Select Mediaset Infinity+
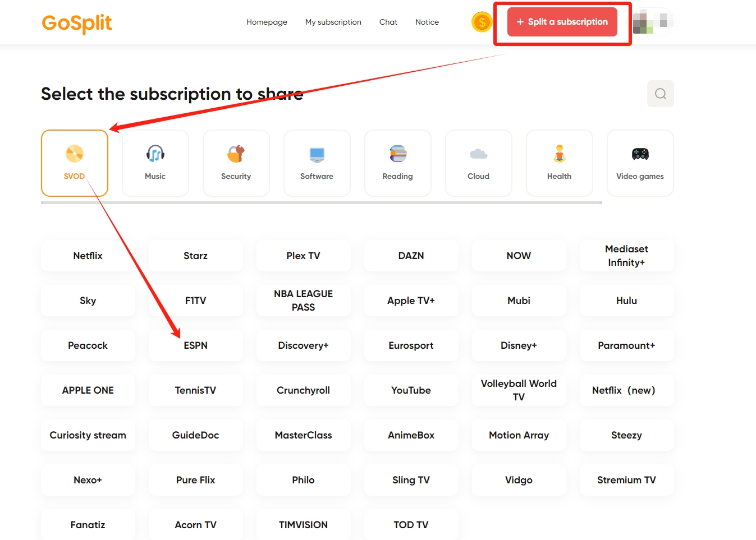The height and width of the screenshot is (540, 756). [627, 256]
